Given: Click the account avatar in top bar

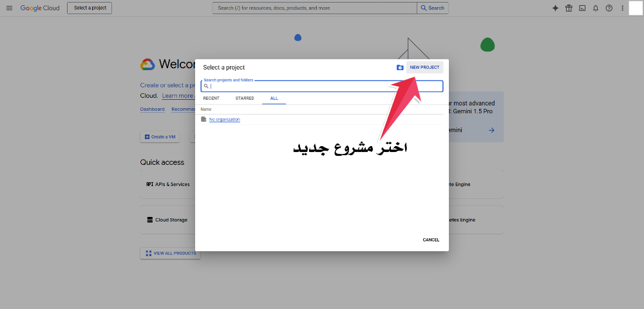Looking at the screenshot, I should [x=636, y=8].
